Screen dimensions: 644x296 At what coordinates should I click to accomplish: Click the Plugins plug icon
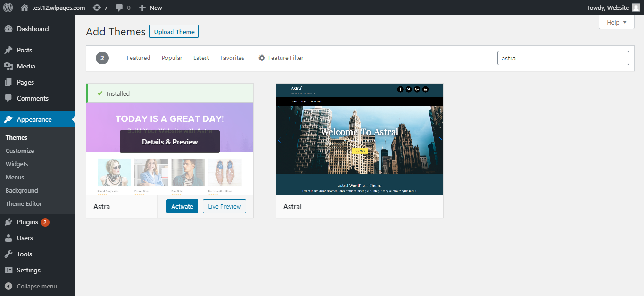(8, 222)
